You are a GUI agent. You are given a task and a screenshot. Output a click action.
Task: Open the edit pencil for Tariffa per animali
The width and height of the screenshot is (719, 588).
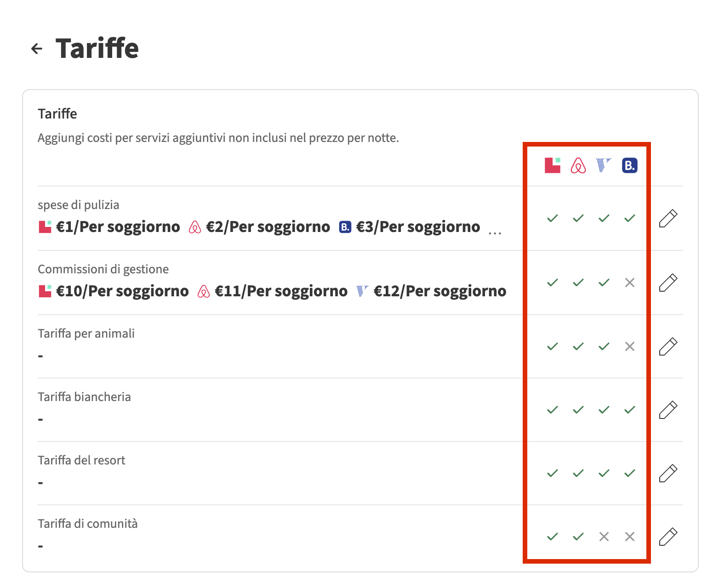pyautogui.click(x=668, y=346)
